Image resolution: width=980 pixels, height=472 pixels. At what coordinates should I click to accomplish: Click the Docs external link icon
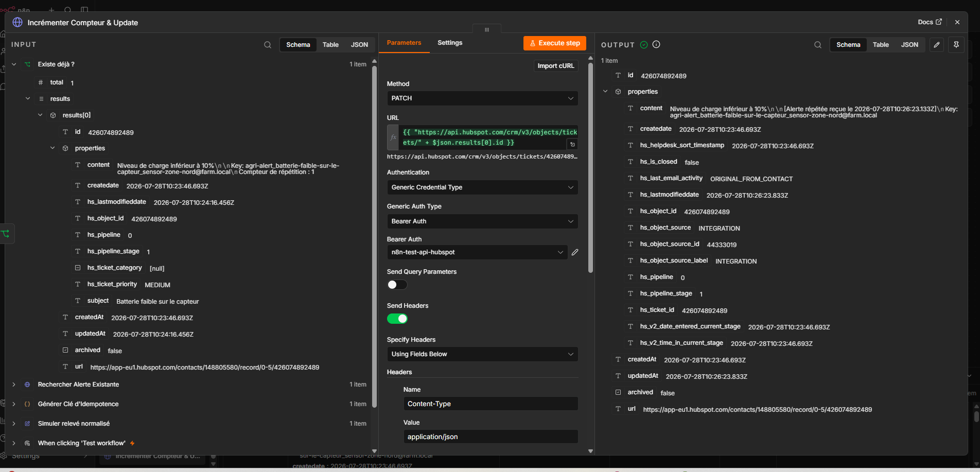939,22
